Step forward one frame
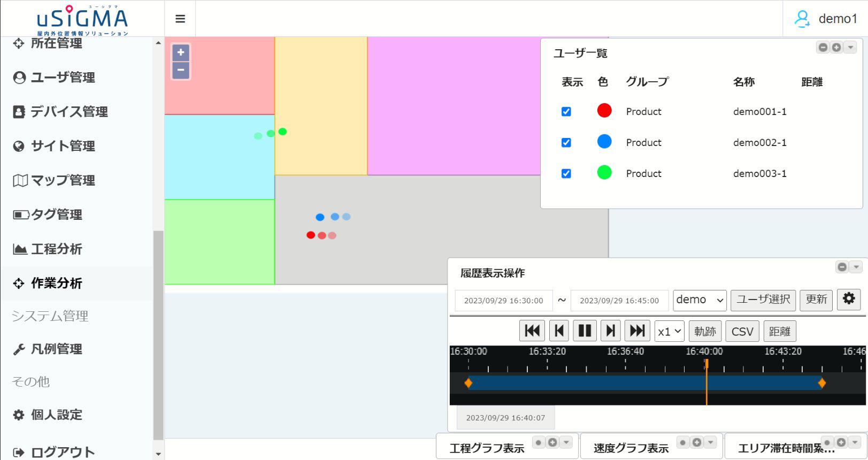Screen dimensions: 868x460 pos(611,331)
